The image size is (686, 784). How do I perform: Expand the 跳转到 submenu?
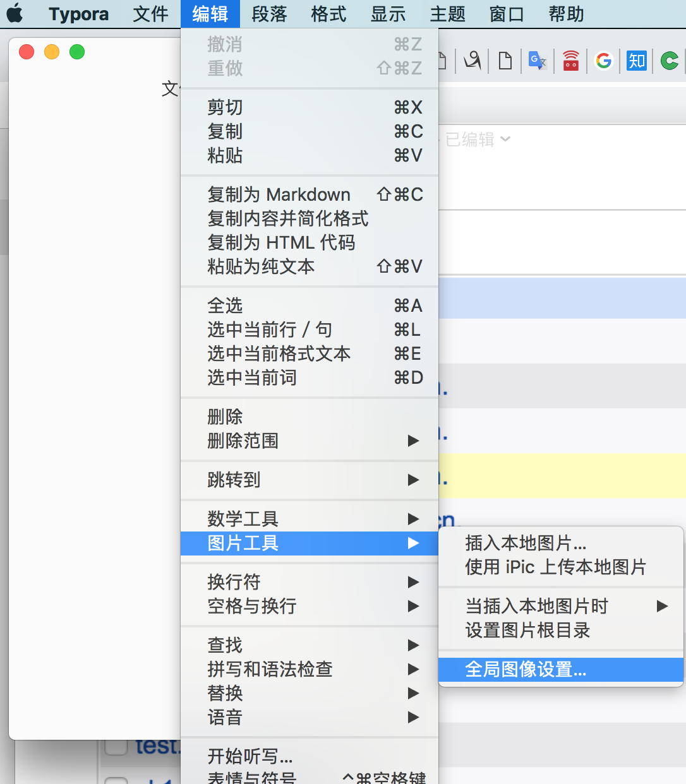coord(310,480)
